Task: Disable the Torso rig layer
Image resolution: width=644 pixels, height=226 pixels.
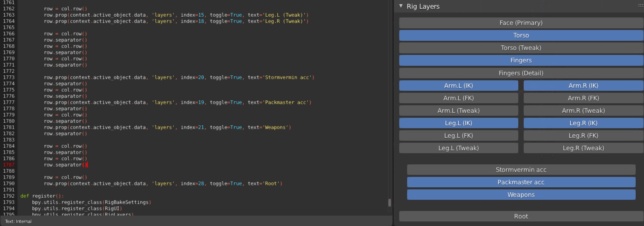Action: [521, 35]
